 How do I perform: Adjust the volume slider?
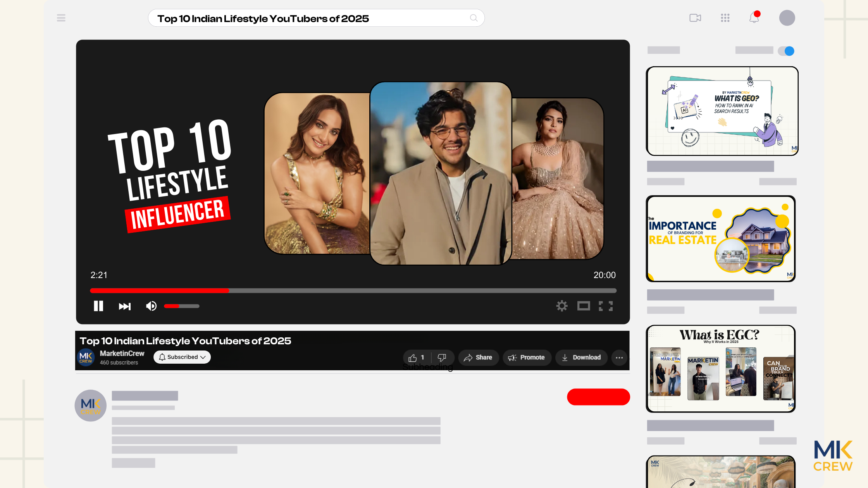point(181,306)
